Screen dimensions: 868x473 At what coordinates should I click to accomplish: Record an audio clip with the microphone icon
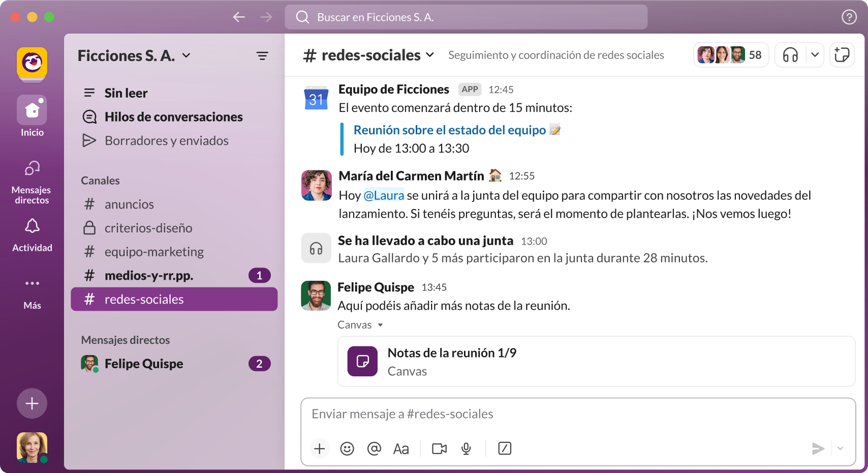click(466, 449)
